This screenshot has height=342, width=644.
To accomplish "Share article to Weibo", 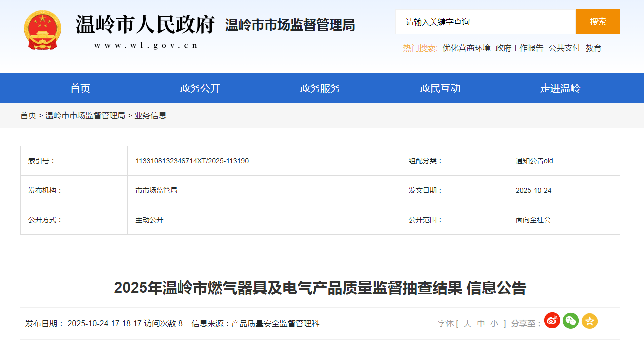I will tap(552, 321).
